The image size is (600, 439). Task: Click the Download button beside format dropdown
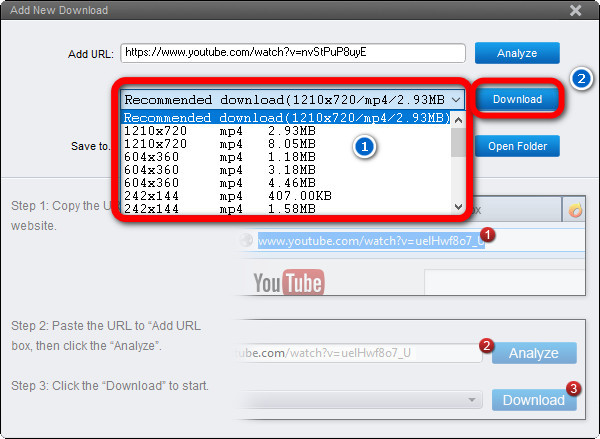point(517,99)
